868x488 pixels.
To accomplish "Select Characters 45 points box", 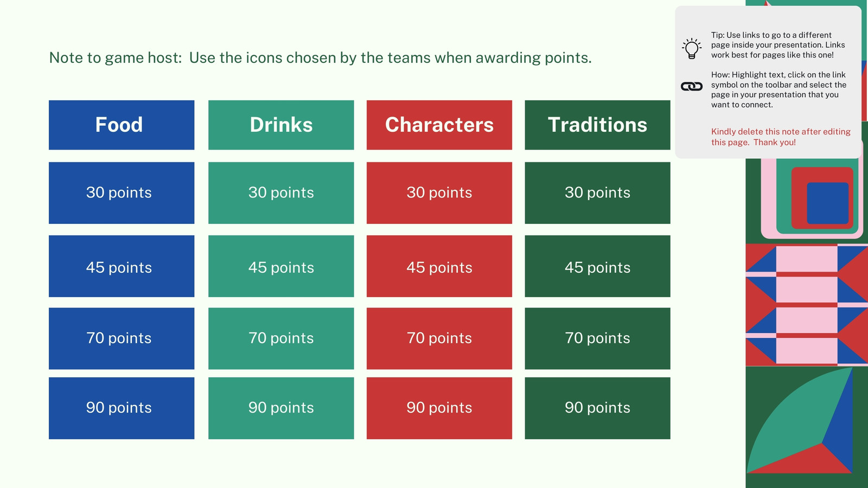I will point(439,266).
